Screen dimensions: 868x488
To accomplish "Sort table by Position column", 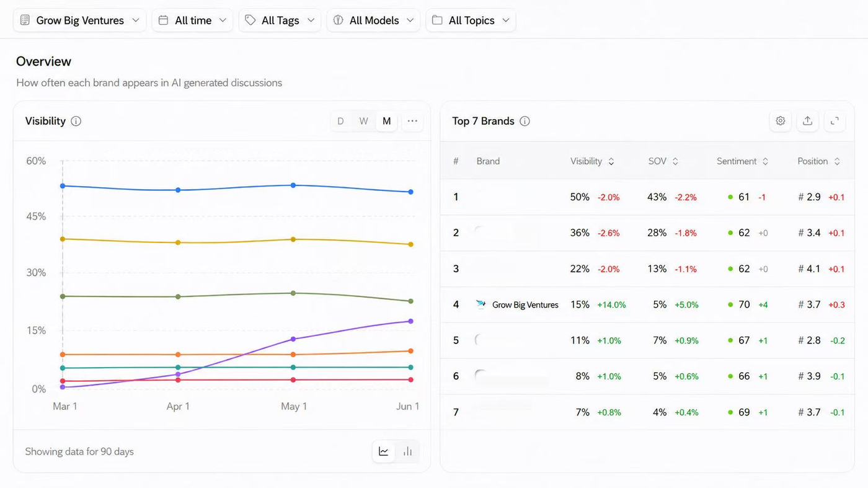I will pos(819,161).
